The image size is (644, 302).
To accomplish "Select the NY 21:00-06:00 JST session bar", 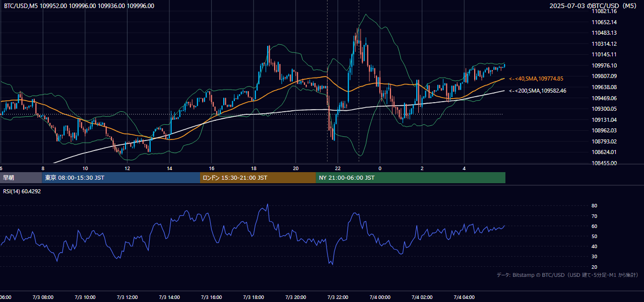I will click(x=411, y=178).
